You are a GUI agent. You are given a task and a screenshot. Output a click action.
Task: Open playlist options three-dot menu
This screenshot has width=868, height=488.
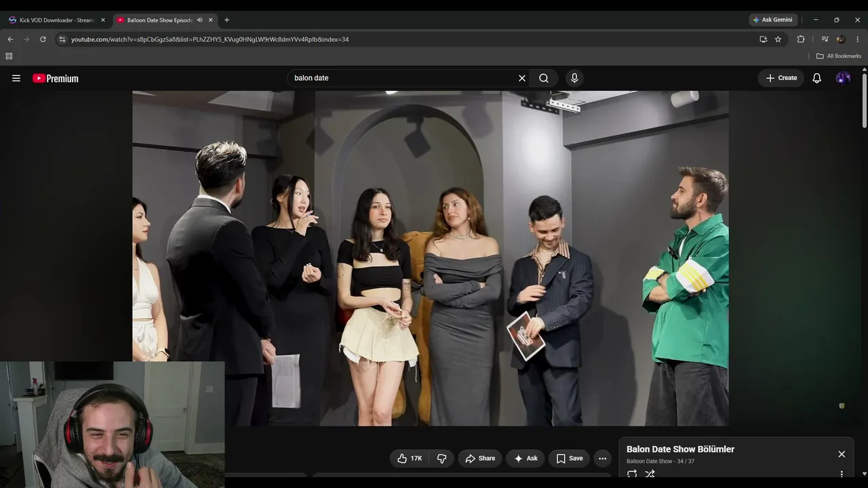842,474
